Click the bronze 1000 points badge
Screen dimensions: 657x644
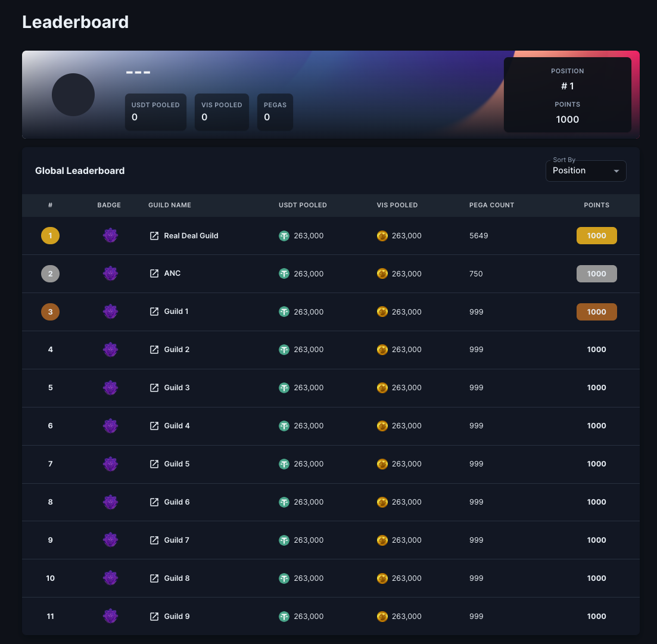coord(597,312)
